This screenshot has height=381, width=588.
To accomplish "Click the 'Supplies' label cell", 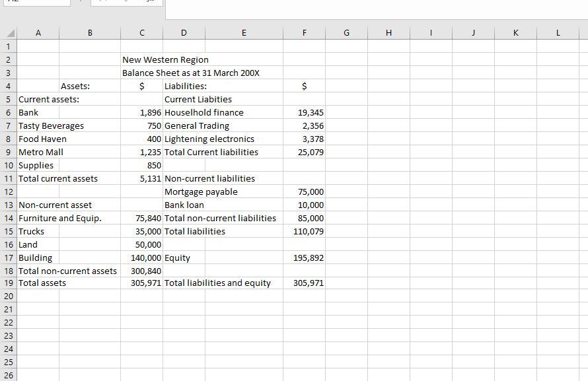I will point(38,165).
